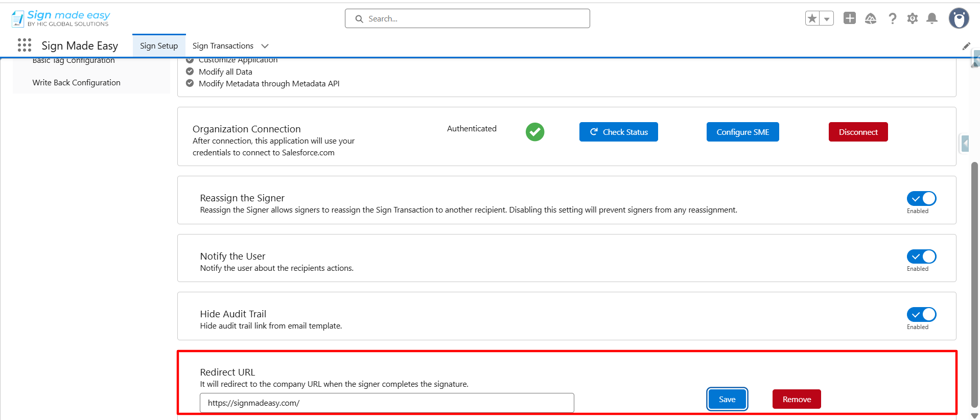Open the App Launcher dots grid
This screenshot has height=420, width=980.
pos(25,45)
